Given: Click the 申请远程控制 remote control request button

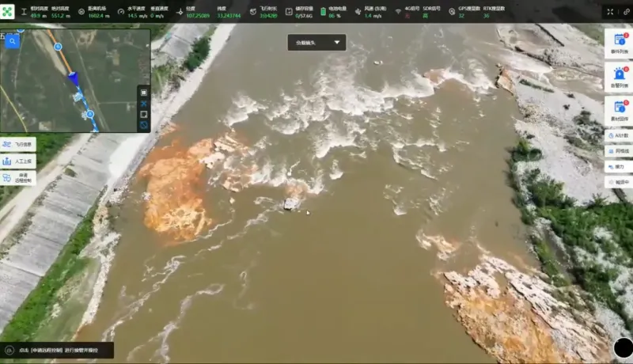Looking at the screenshot, I should pos(18,178).
